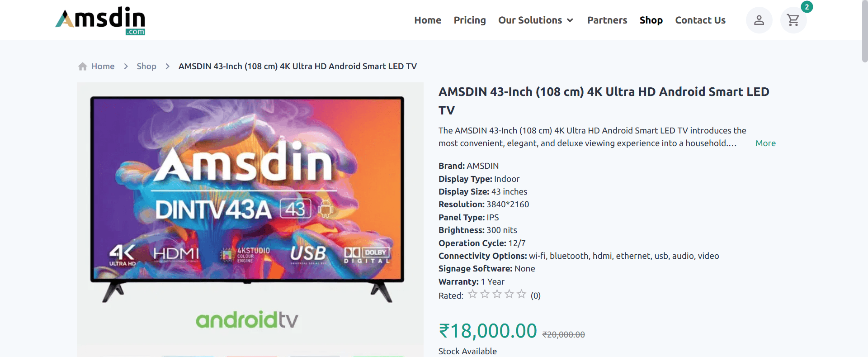Click the Amsdin.com logo
Screen dimensions: 868x357
pyautogui.click(x=100, y=21)
